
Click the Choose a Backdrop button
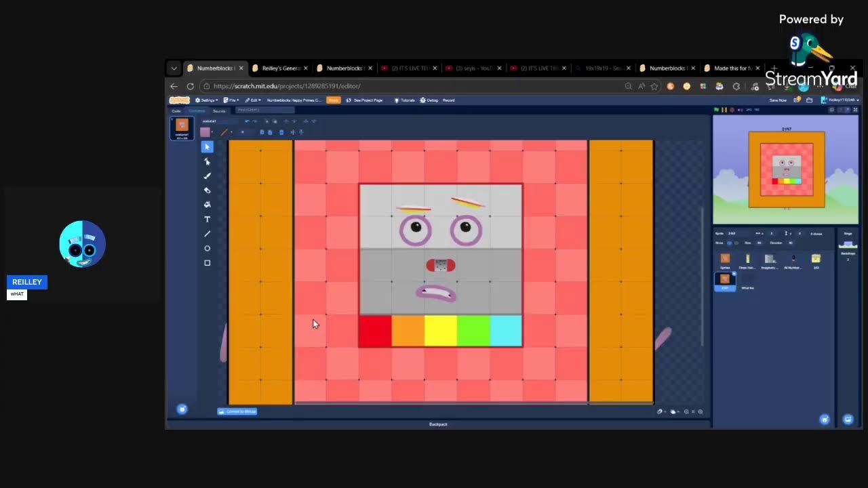click(x=848, y=420)
